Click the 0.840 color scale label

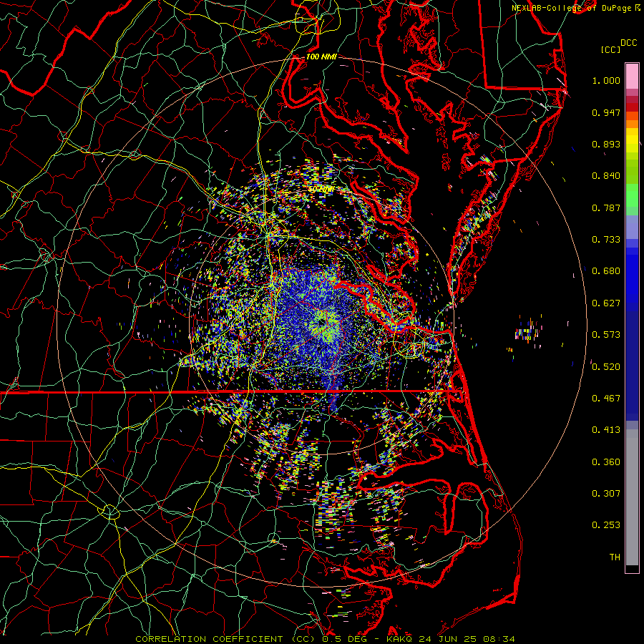pos(606,176)
